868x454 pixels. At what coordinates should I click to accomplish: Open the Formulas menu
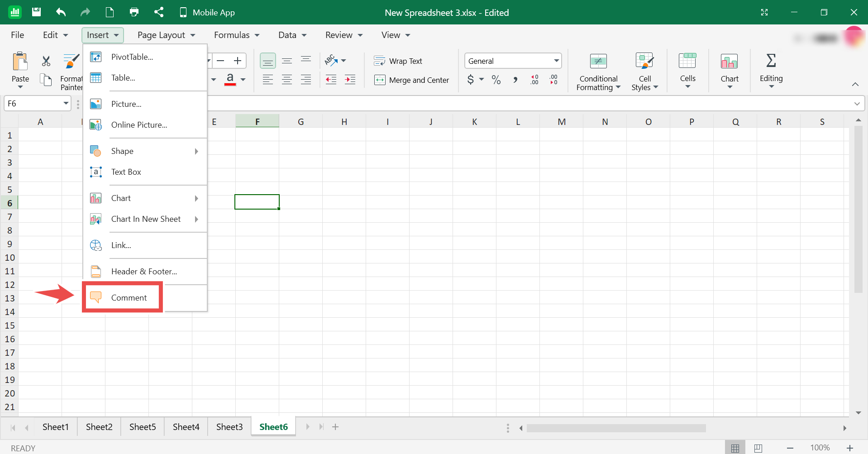coord(237,35)
